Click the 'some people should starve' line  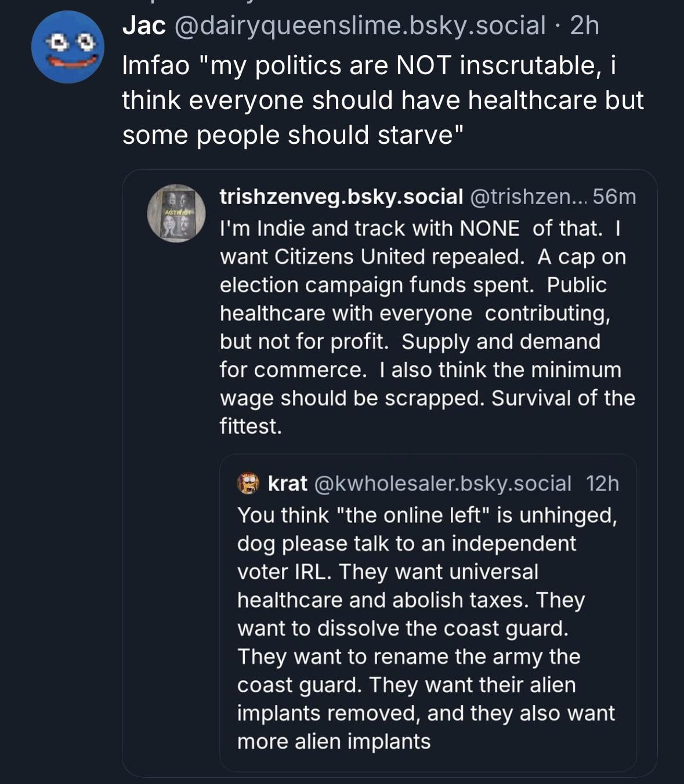tap(292, 135)
